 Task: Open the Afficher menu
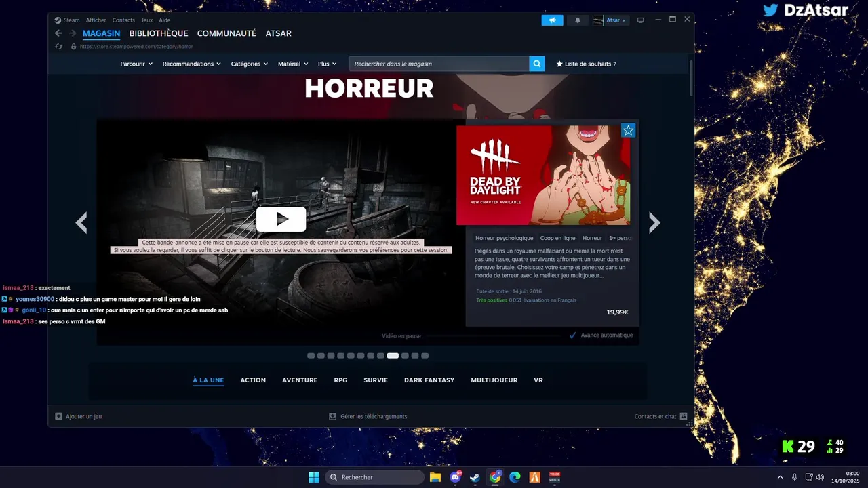(96, 20)
